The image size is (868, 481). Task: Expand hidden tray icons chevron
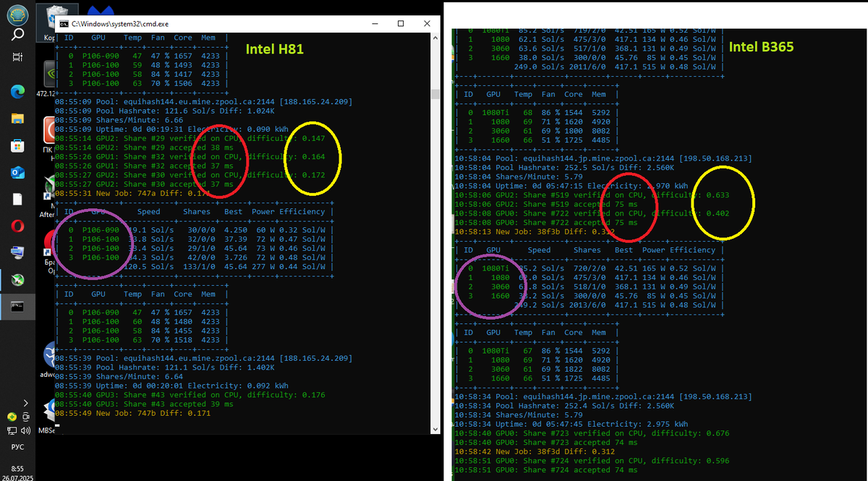[26, 403]
